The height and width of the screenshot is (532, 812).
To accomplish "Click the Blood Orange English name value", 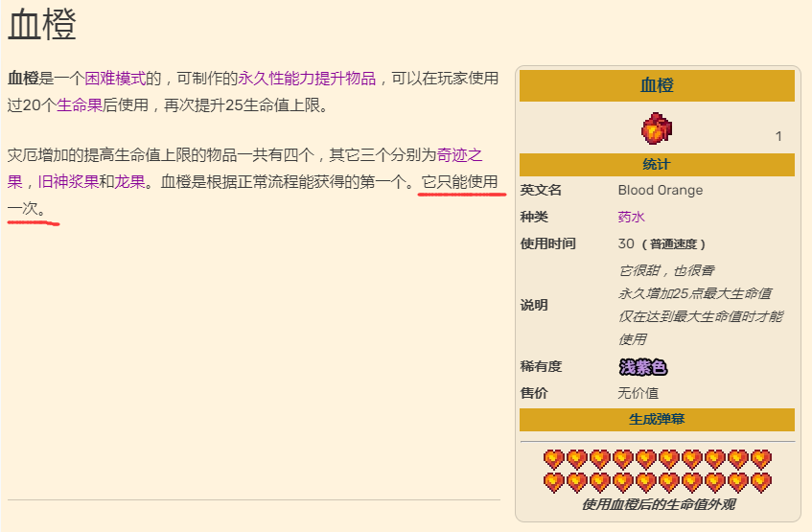I will pos(660,191).
